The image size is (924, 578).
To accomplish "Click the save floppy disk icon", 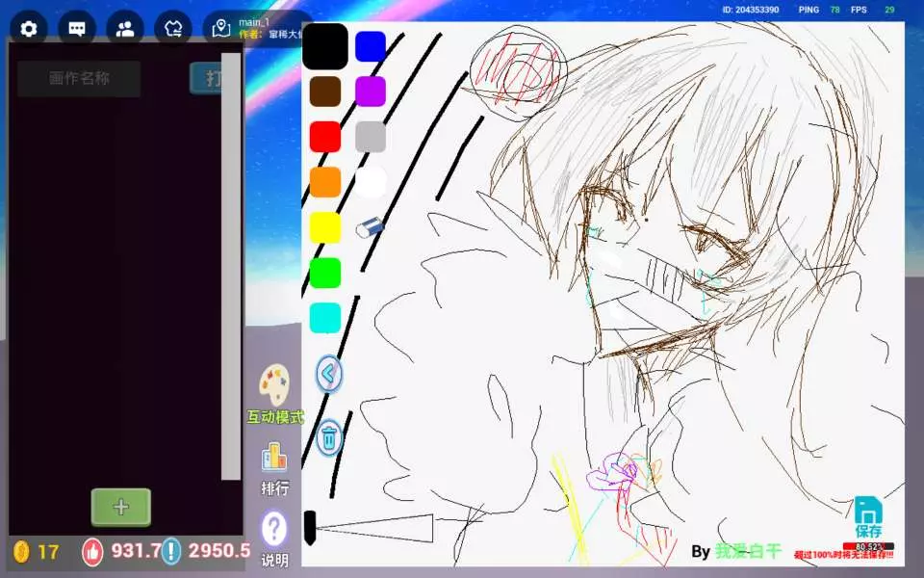I will 868,511.
